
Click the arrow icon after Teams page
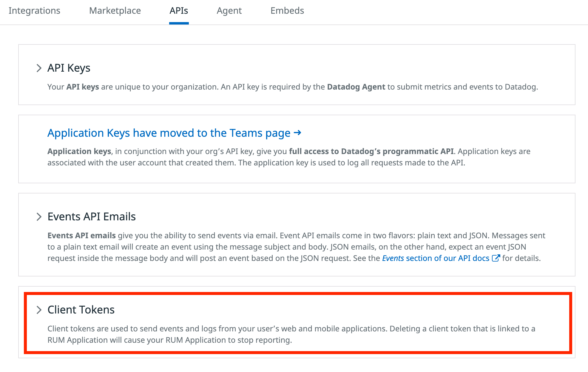coord(297,133)
